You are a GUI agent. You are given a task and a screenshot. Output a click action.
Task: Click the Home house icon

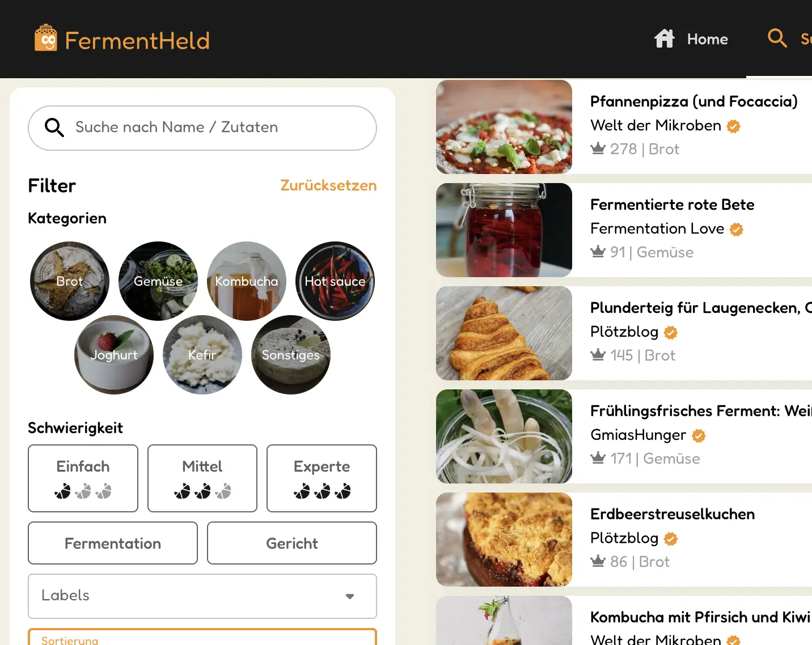[665, 39]
